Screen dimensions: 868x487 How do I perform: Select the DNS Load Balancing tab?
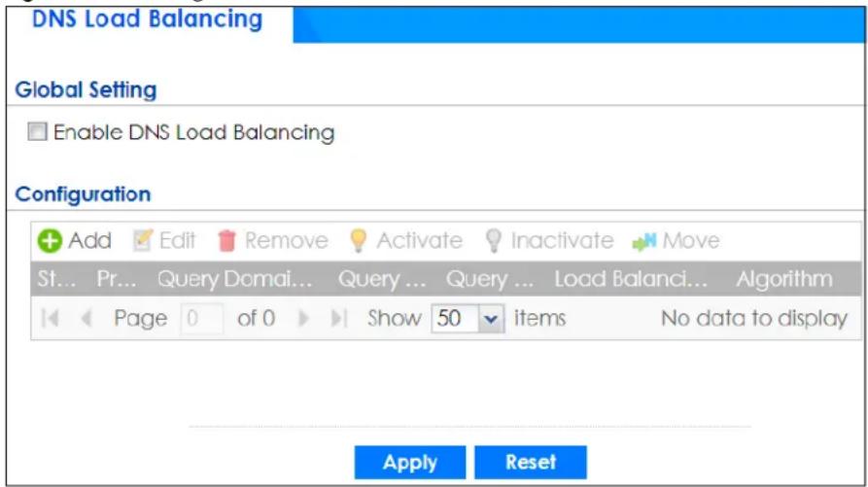(x=147, y=19)
